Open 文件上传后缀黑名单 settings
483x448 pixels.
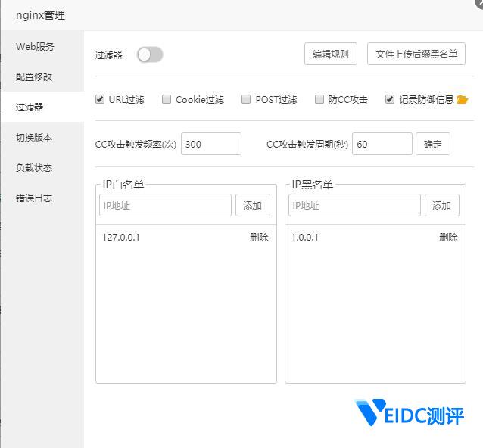(x=416, y=54)
